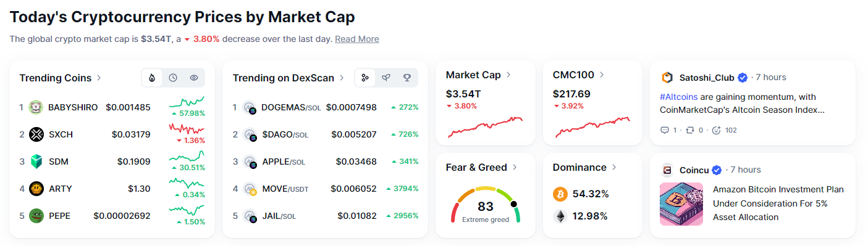Click the SXCH coin logo
Screen dimensions: 868x246
pos(36,134)
